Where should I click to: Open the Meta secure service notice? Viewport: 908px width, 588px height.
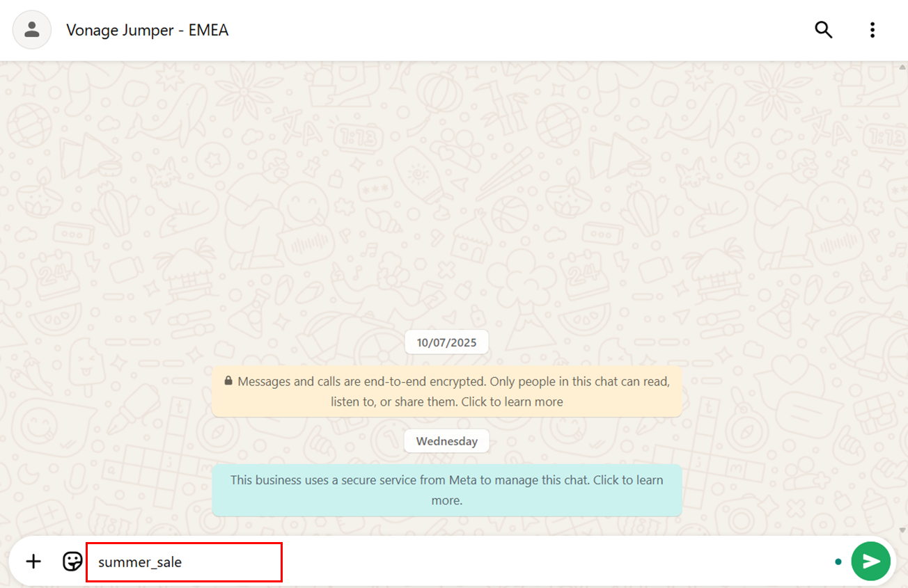[446, 490]
